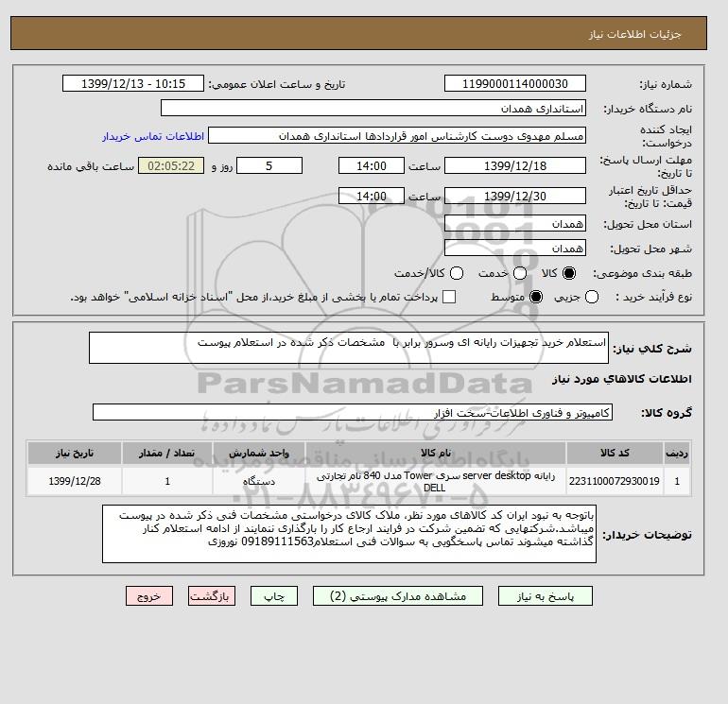Click the بازگشت back button
Viewport: 728px width, 704px height.
(212, 596)
